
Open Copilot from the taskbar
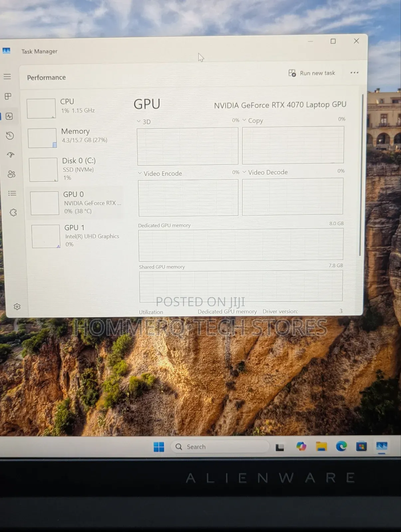tap(301, 446)
